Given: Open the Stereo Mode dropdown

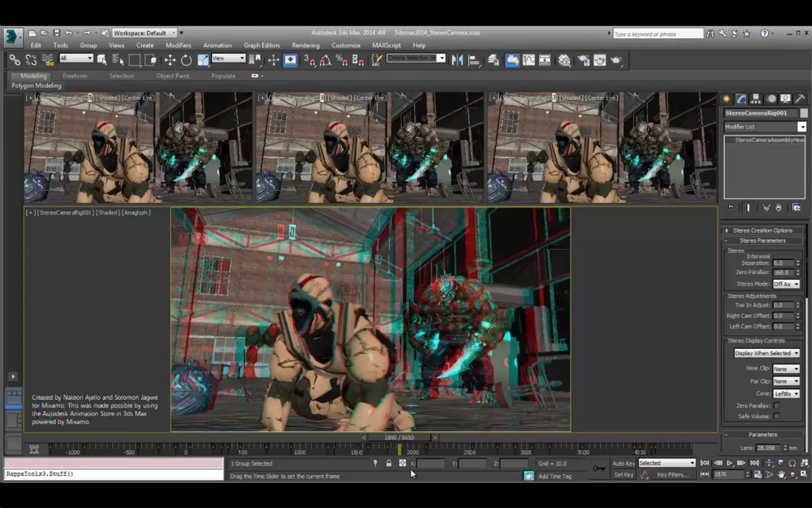Looking at the screenshot, I should click(786, 284).
